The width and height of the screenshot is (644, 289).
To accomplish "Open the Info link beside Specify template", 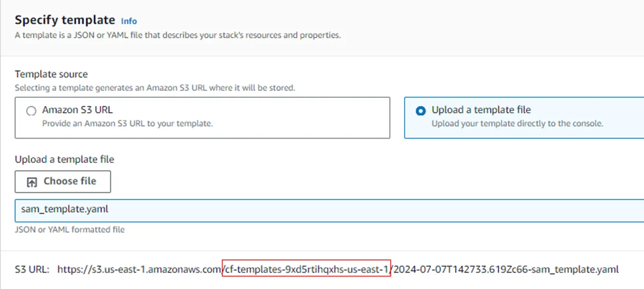I will pyautogui.click(x=129, y=21).
